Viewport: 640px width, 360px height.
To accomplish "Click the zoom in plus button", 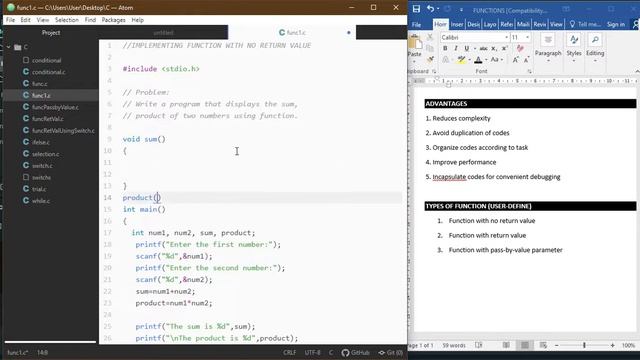I will click(612, 345).
